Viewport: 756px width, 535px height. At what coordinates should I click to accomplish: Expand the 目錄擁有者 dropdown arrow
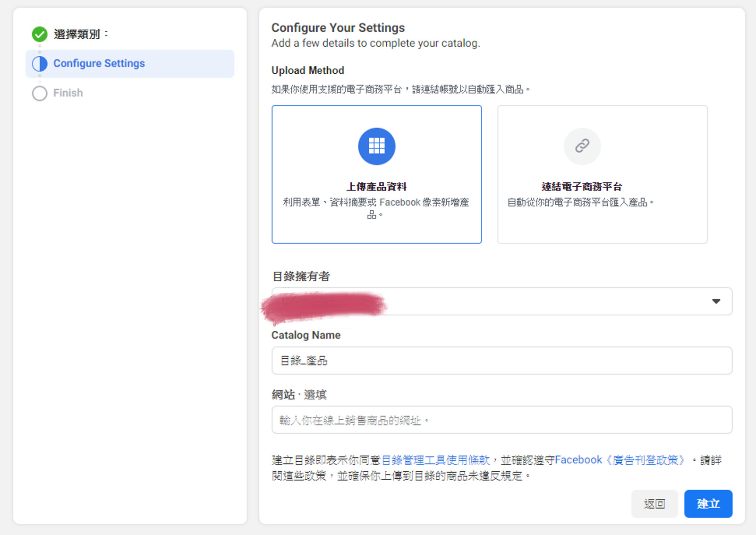tap(716, 302)
